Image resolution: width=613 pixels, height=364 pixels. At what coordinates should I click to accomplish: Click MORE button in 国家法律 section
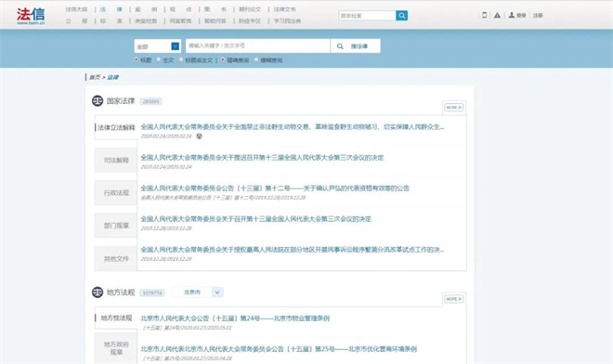click(x=453, y=107)
